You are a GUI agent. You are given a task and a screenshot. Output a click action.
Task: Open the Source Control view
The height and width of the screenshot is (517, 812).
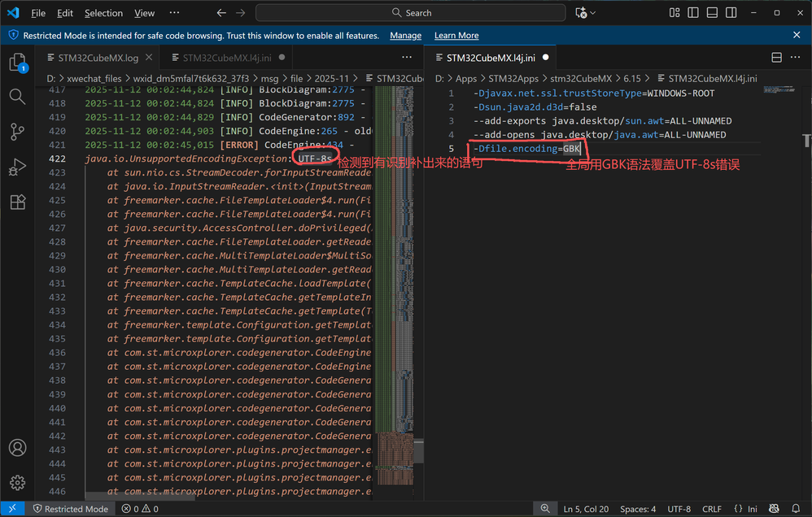click(x=17, y=132)
